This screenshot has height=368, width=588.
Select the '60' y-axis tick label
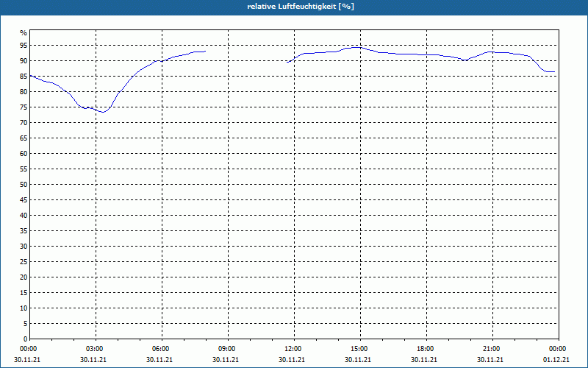pyautogui.click(x=24, y=154)
